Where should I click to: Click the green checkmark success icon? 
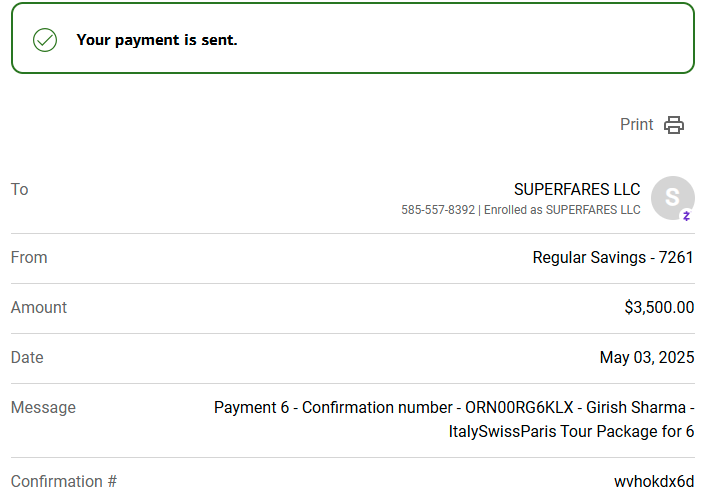[x=45, y=40]
